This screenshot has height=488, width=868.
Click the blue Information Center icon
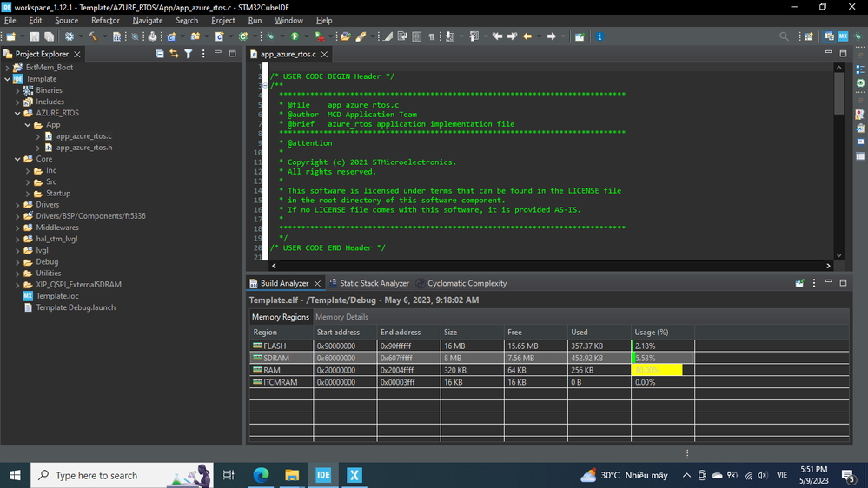[600, 36]
